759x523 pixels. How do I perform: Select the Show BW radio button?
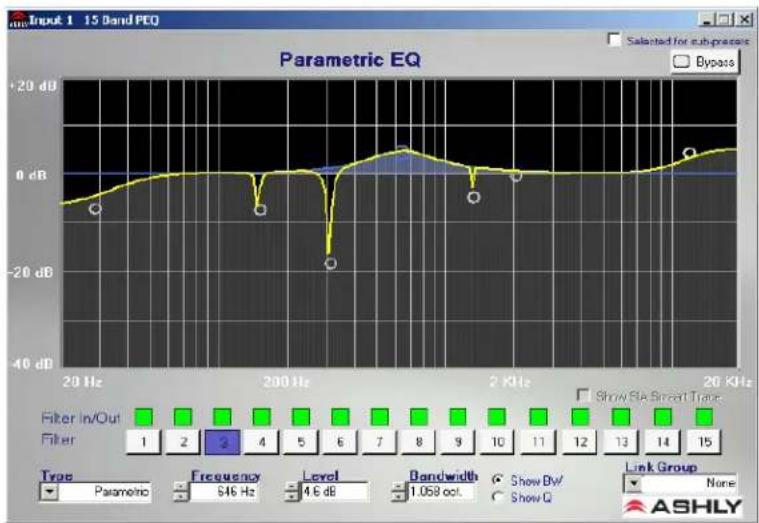click(497, 480)
